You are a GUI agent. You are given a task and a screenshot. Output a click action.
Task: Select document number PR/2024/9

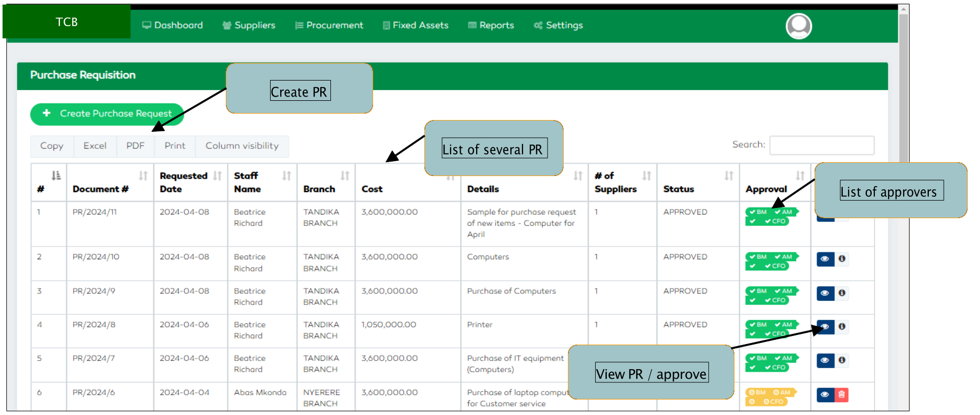tap(94, 291)
